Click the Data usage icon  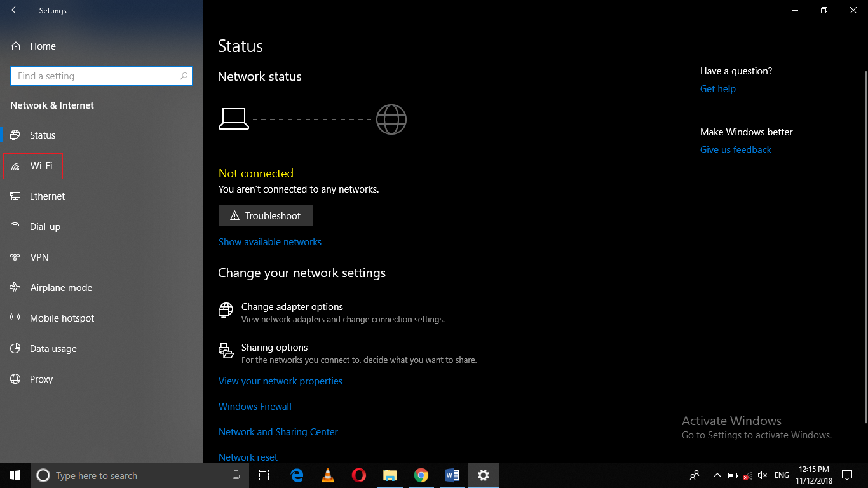pos(15,348)
